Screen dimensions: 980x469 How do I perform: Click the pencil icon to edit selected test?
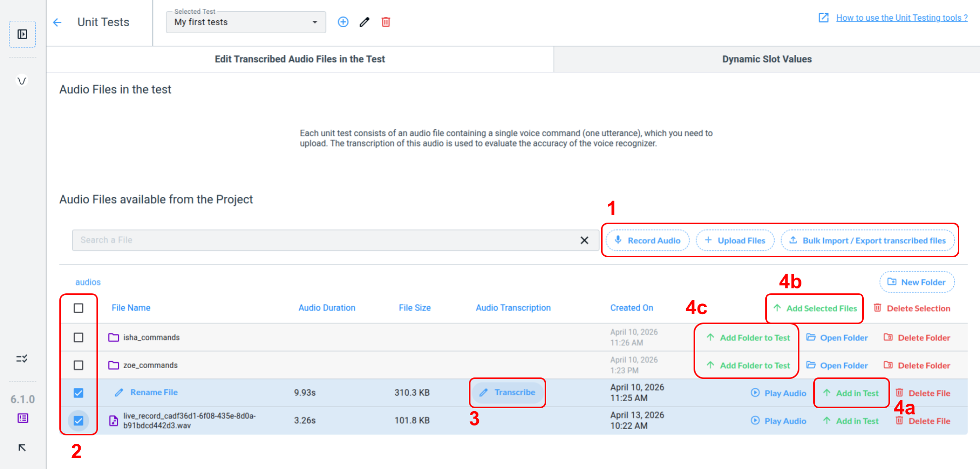click(365, 22)
